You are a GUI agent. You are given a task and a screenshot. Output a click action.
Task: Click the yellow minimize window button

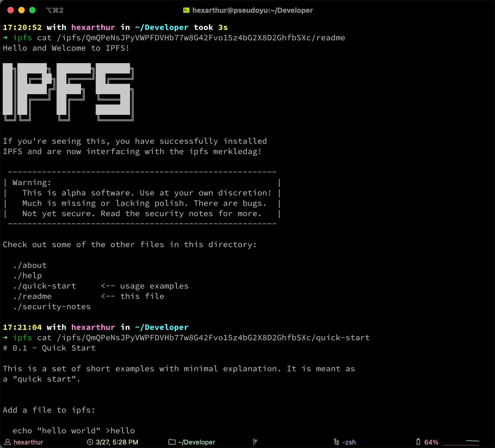[21, 10]
